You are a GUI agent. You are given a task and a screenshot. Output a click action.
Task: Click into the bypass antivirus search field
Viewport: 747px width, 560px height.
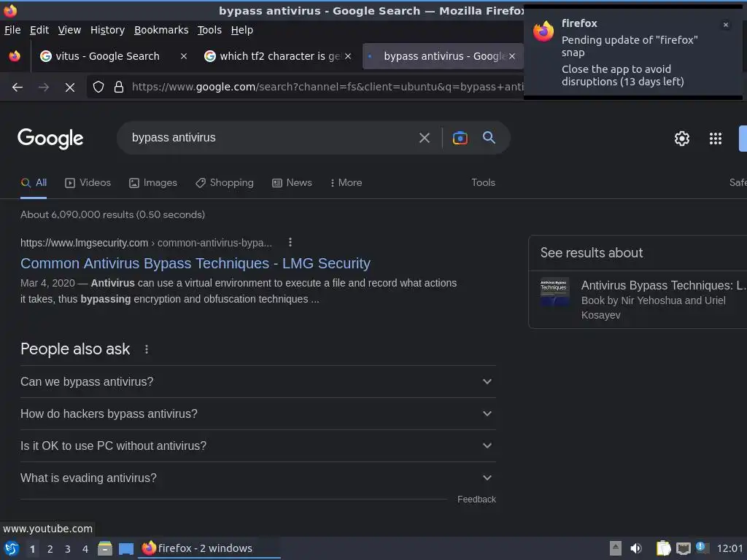tap(269, 138)
